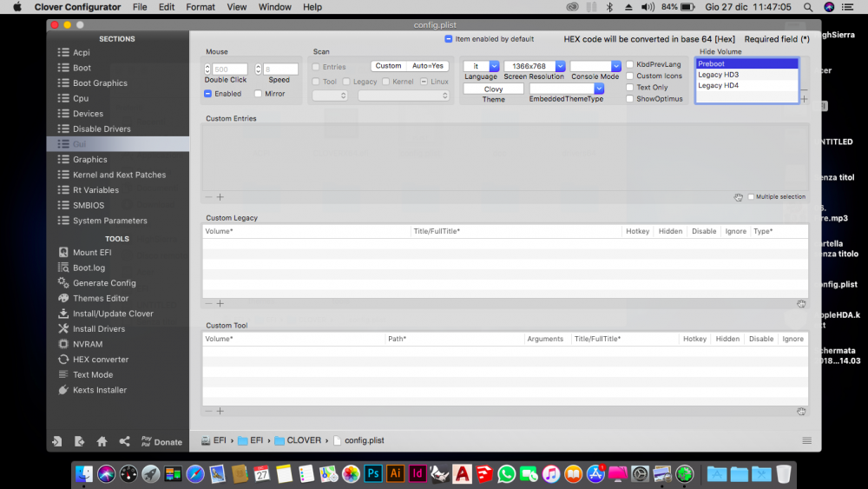Check the Text Only option
868x489 pixels.
coord(629,88)
